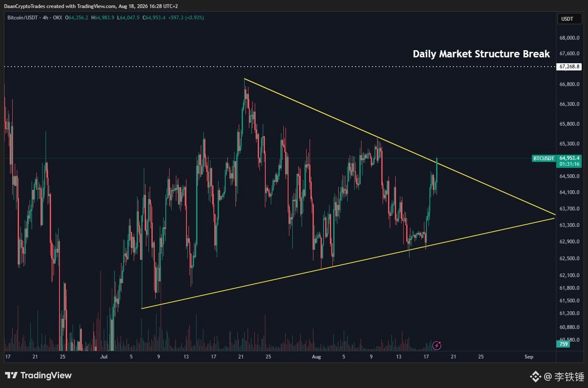Click the 67,268.8 price level label
Screen dimensions: 588x388
coord(569,67)
